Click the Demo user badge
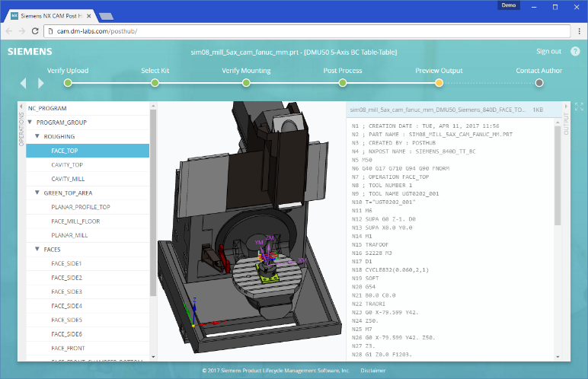588x379 pixels. click(x=509, y=5)
